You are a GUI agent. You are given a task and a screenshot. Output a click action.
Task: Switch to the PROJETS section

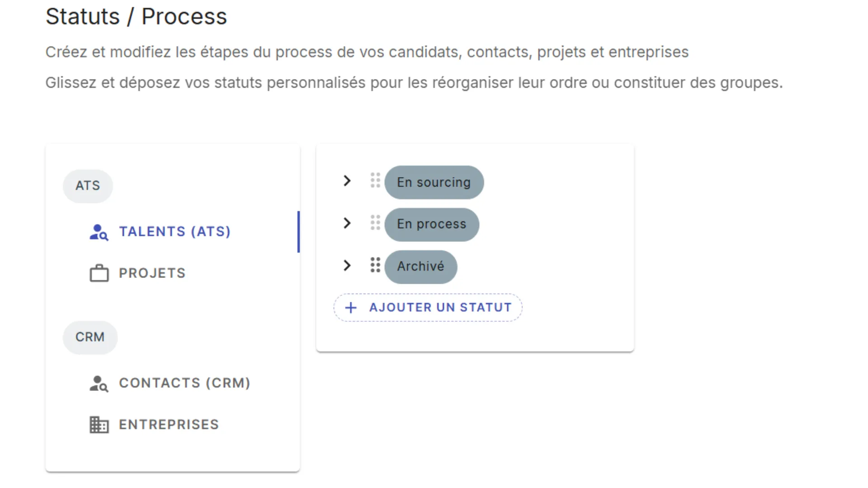(x=152, y=273)
